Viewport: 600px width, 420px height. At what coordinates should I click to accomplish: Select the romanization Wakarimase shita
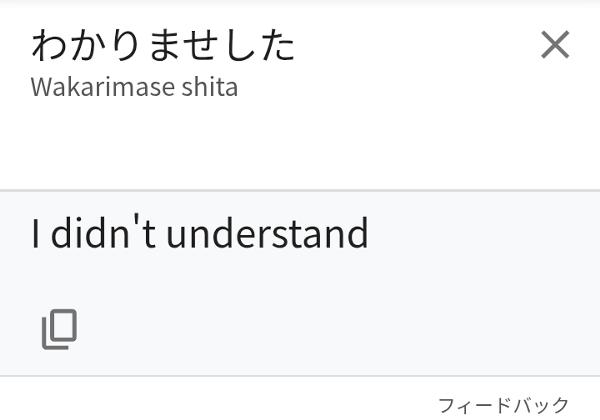coord(134,87)
